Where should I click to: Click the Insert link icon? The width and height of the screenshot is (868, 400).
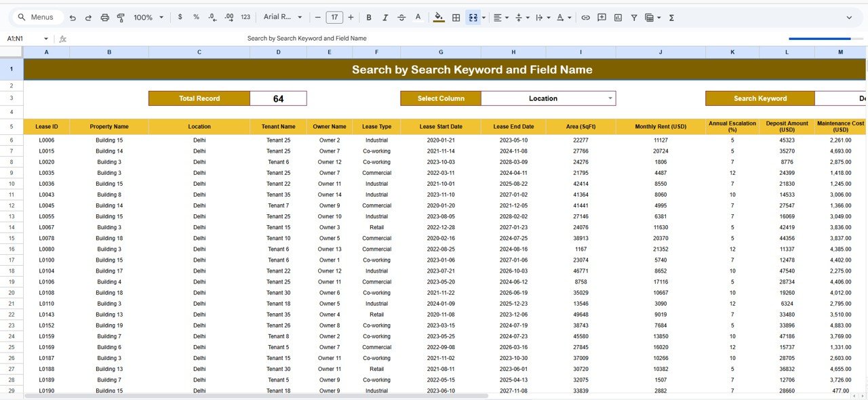click(586, 18)
